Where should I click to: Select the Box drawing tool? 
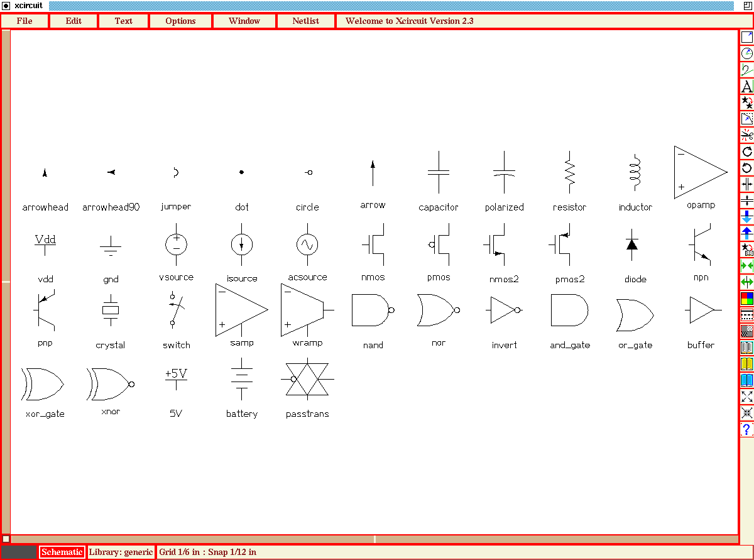[747, 36]
